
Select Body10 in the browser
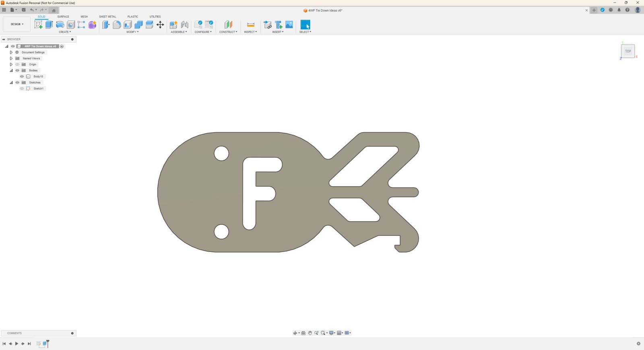click(38, 76)
